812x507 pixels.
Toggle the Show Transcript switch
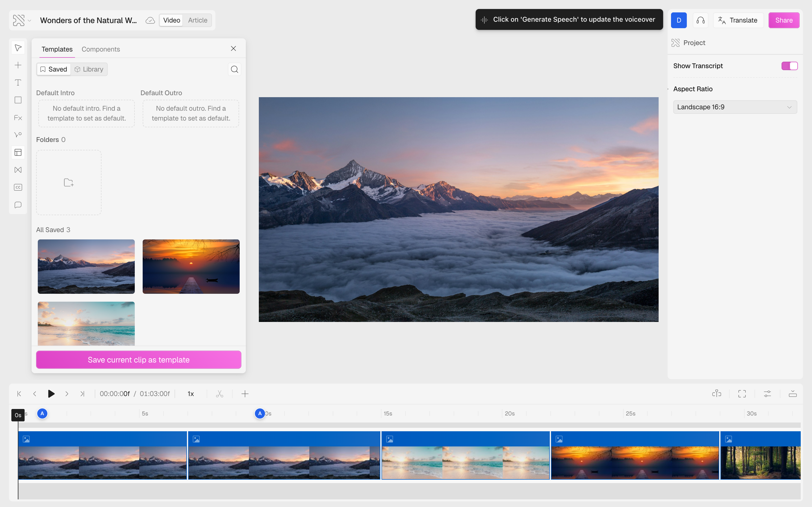click(x=789, y=66)
